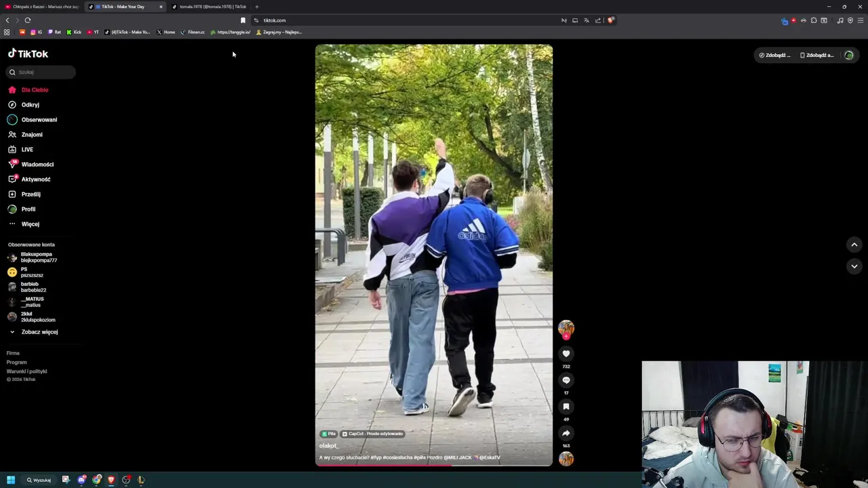Like the video with heart icon
The width and height of the screenshot is (868, 488).
566,354
